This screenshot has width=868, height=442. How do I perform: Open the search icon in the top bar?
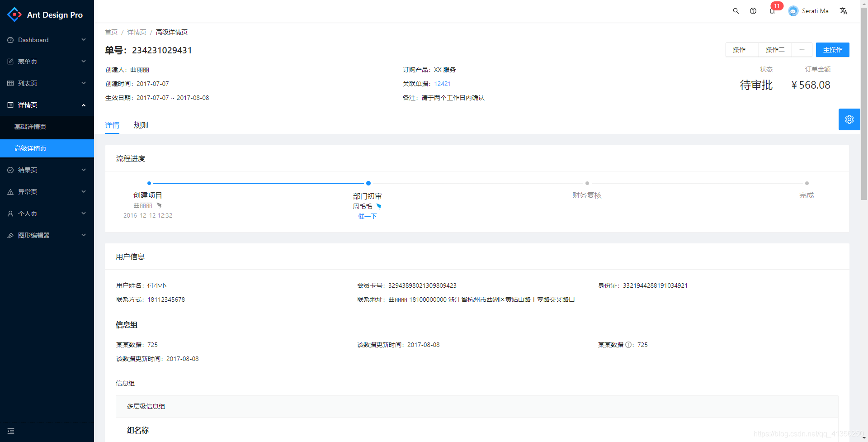tap(736, 10)
